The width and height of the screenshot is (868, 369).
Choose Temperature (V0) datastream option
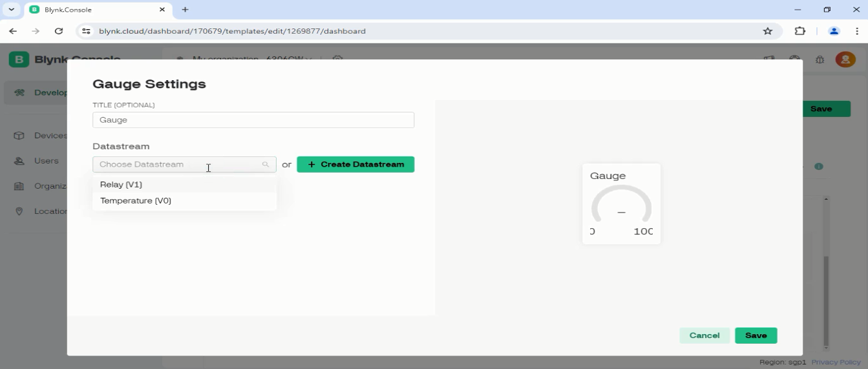tap(136, 201)
